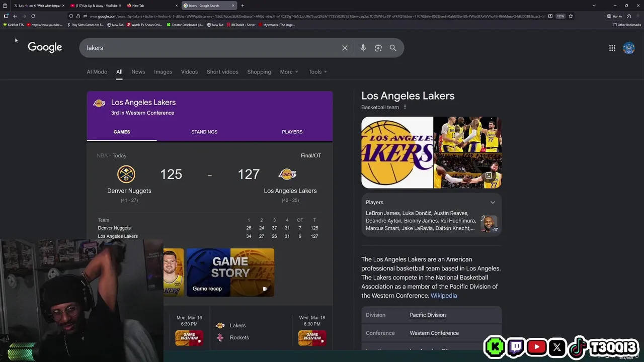Select the Videos results tab
This screenshot has height=362, width=644.
pos(190,72)
